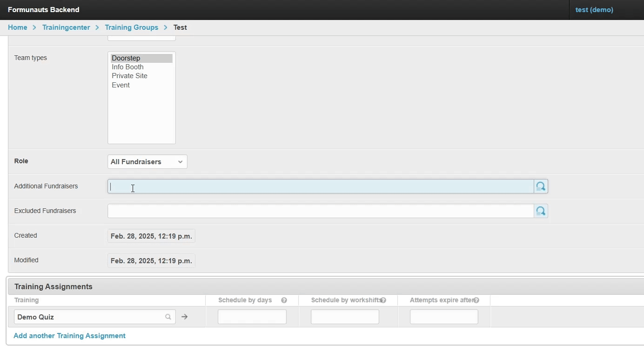Click the Schedule by days input box

(252, 317)
